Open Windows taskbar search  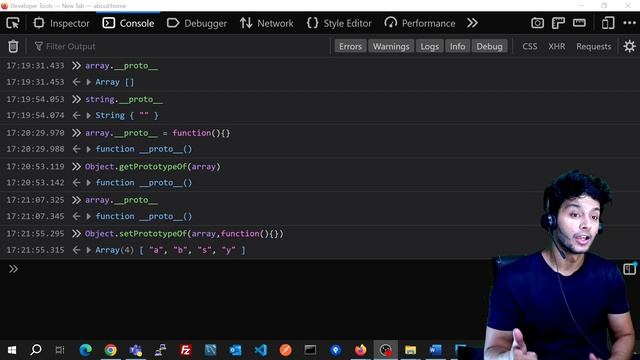[36, 350]
